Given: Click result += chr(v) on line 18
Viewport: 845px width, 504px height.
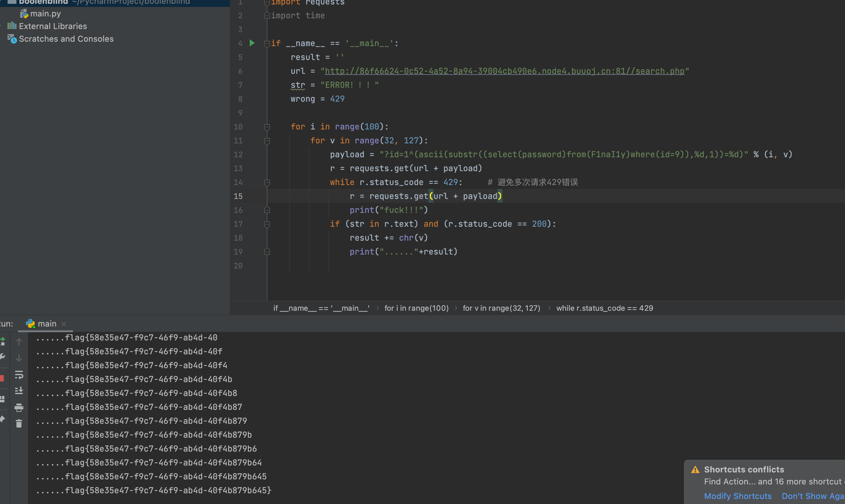Looking at the screenshot, I should (x=389, y=238).
